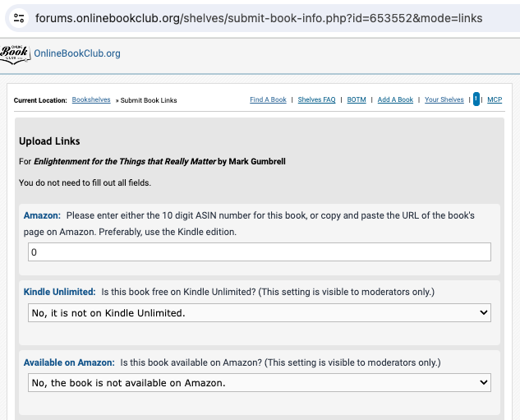Open Find A Book link

pyautogui.click(x=268, y=99)
